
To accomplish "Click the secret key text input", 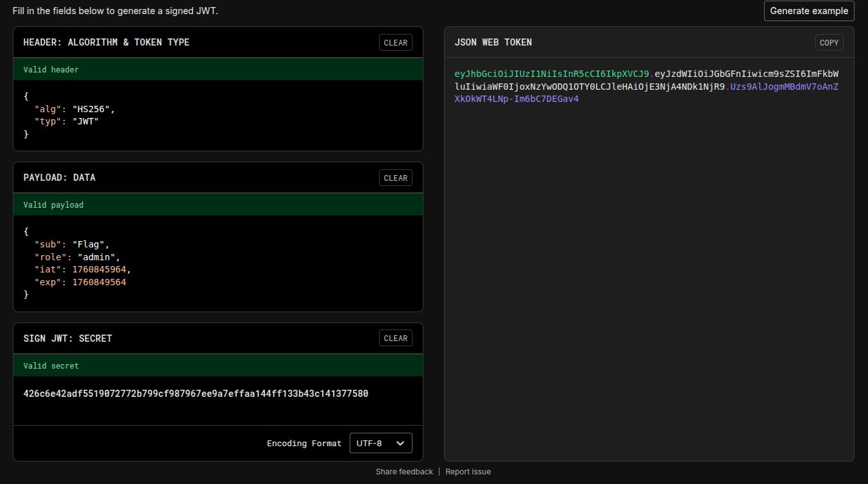I will 196,394.
